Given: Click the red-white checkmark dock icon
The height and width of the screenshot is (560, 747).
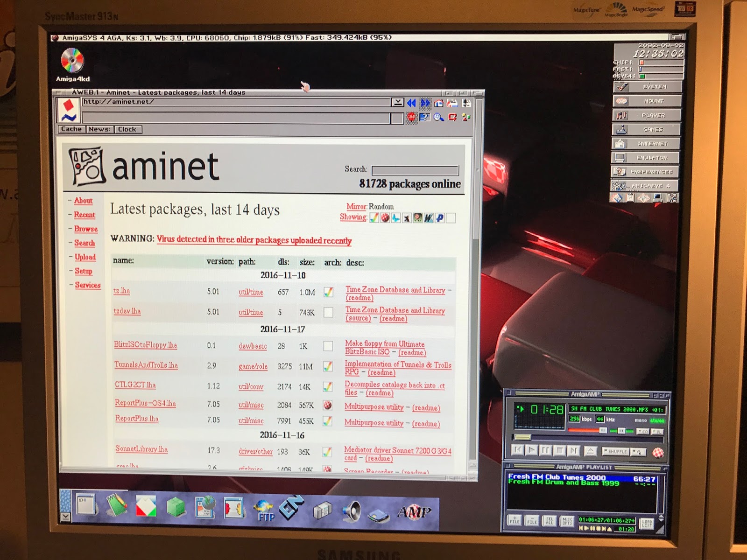Looking at the screenshot, I should [x=146, y=507].
